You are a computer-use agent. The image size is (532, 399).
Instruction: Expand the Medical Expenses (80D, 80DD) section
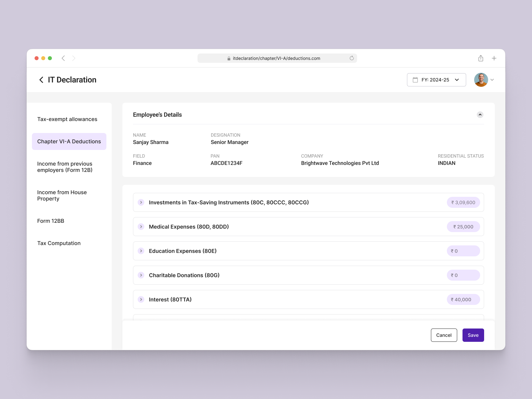pyautogui.click(x=141, y=226)
